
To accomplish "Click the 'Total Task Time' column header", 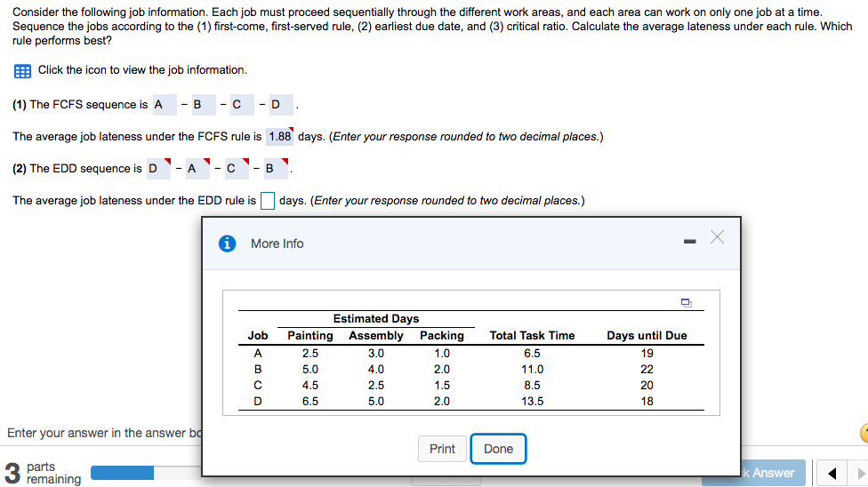I will (x=532, y=335).
